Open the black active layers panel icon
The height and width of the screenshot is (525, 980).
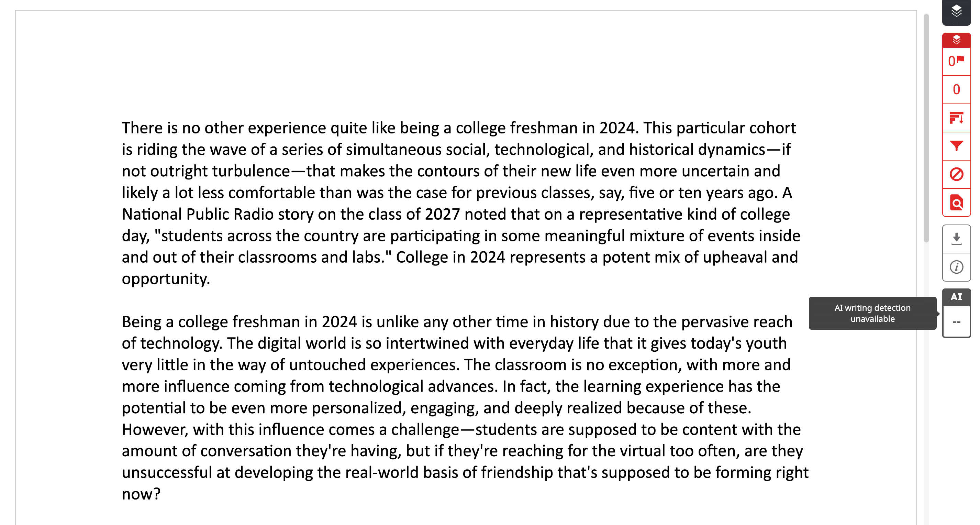[956, 11]
